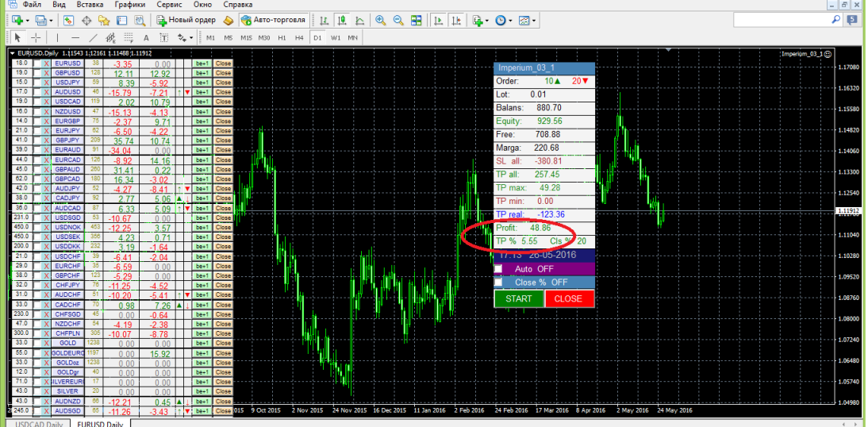Tick the Auto OFF checkbox
Screen dimensions: 868x427
498,268
